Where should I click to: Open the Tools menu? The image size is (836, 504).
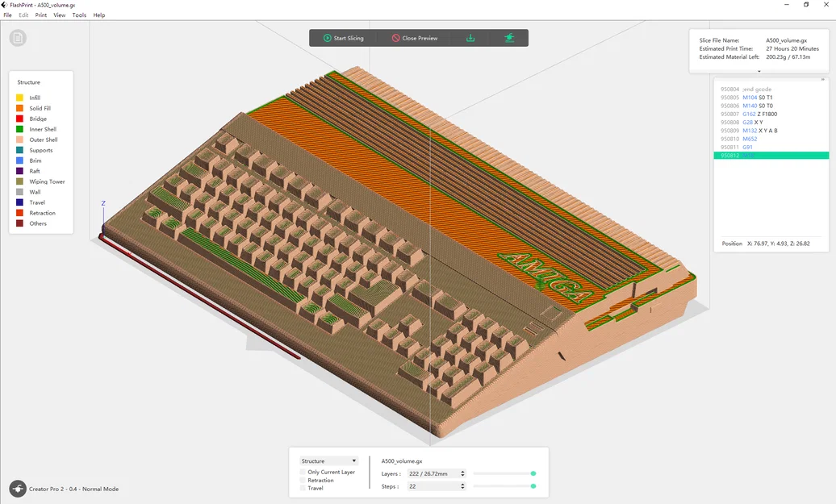pos(78,15)
